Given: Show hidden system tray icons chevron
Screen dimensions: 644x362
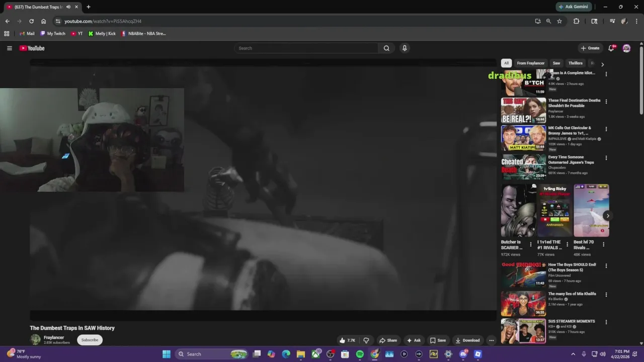Looking at the screenshot, I should [573, 354].
